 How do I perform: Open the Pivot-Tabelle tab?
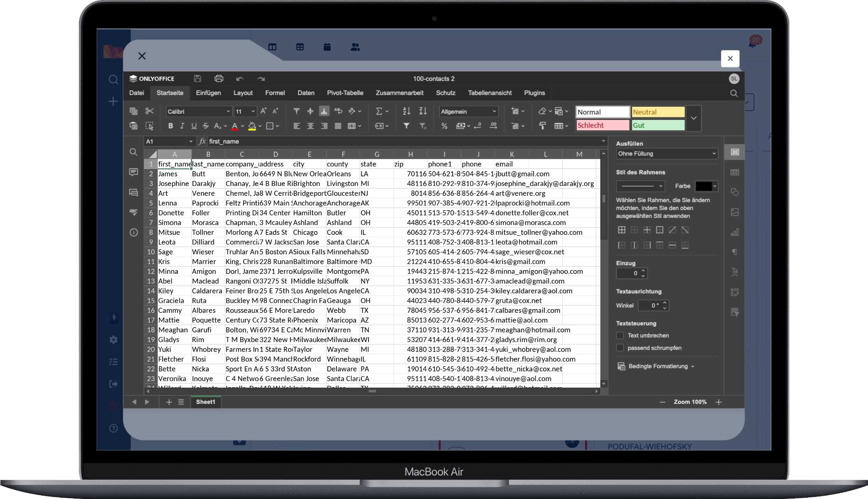345,93
